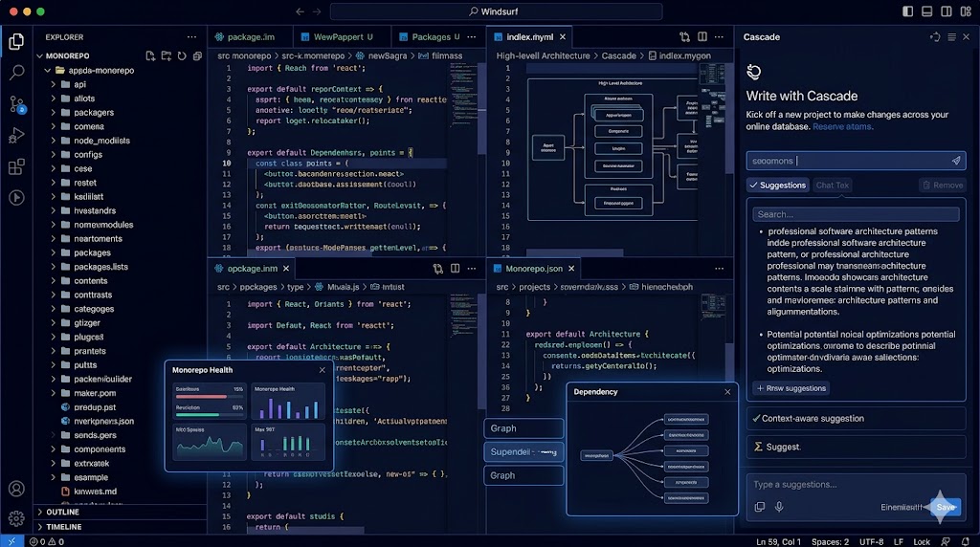Switch to the Monorepo.json tab

(x=535, y=269)
